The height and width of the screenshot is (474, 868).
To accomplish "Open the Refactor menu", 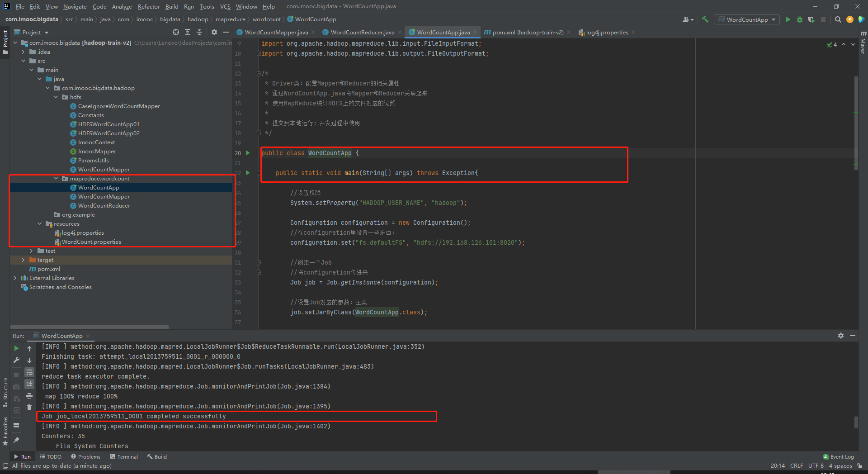I will [x=149, y=6].
